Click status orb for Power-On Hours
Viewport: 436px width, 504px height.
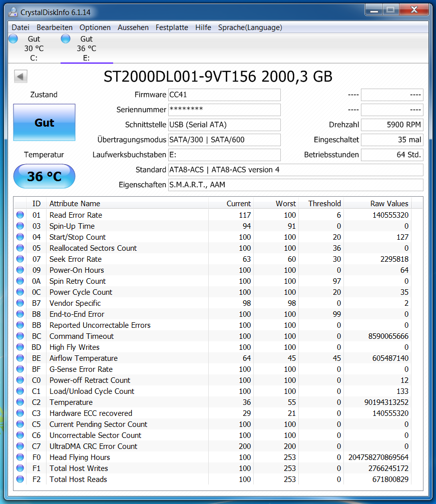(20, 270)
